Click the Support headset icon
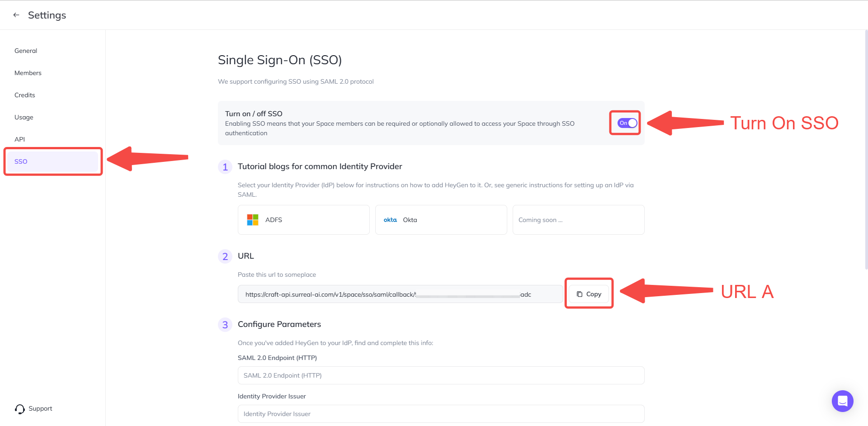 [20, 409]
